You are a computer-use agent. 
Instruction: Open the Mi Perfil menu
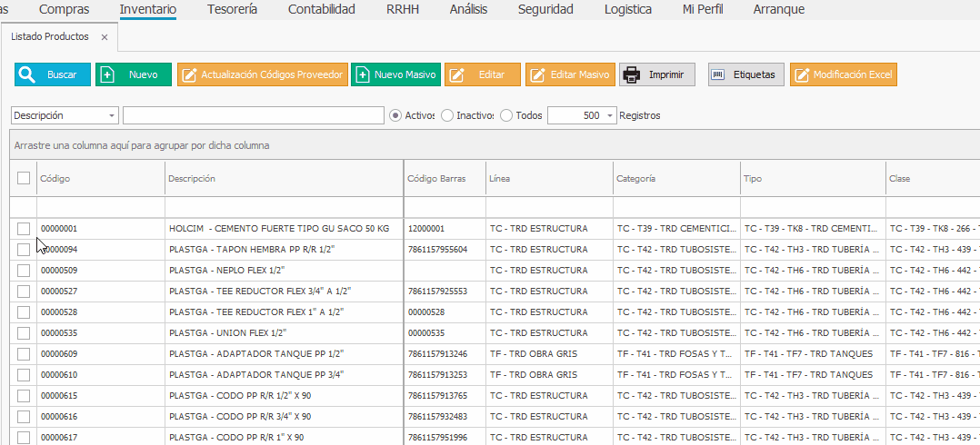pyautogui.click(x=703, y=9)
